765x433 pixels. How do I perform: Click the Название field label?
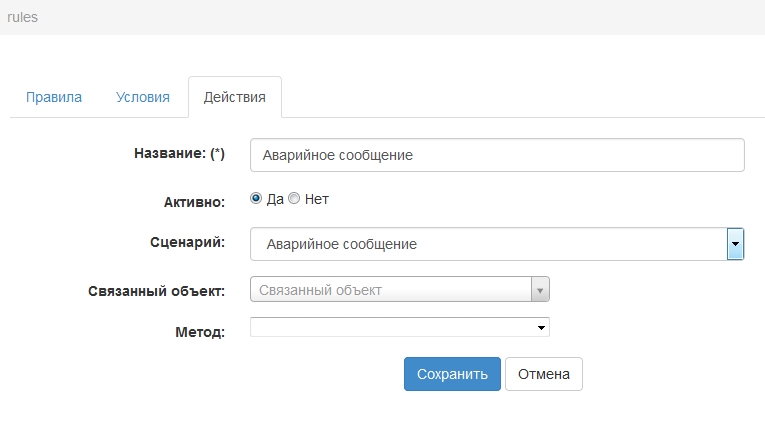pos(179,154)
